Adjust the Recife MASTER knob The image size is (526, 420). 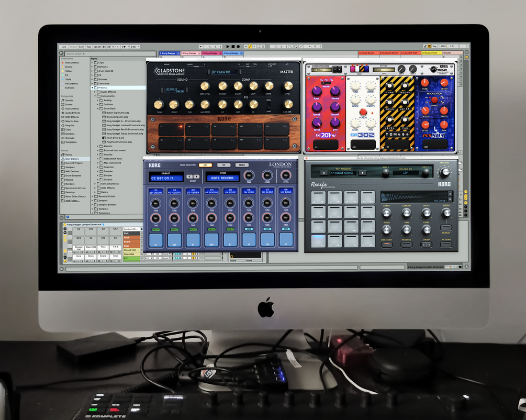445,173
